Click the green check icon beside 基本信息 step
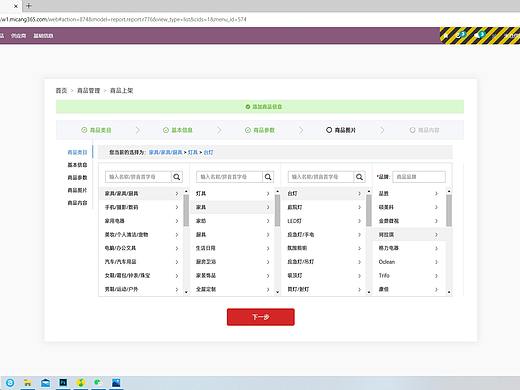The height and width of the screenshot is (390, 520). pos(166,130)
